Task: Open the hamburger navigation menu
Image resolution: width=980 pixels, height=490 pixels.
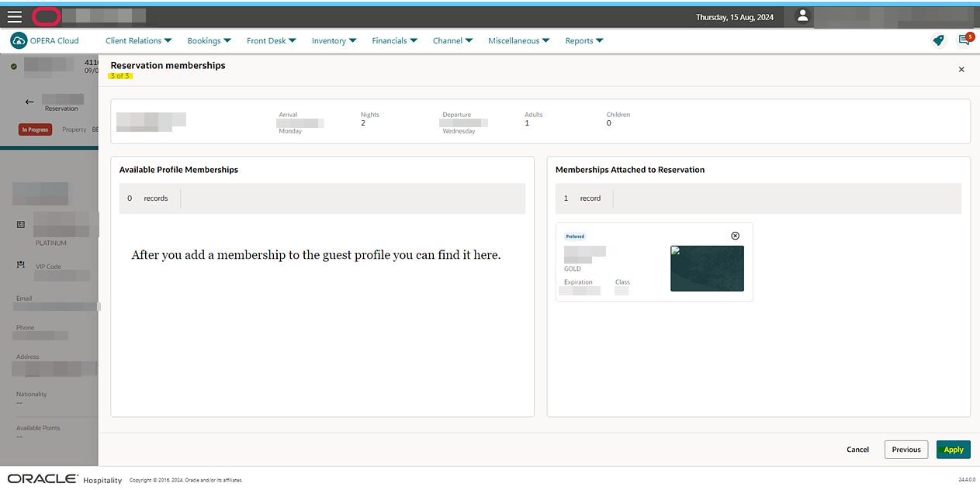Action: click(15, 16)
